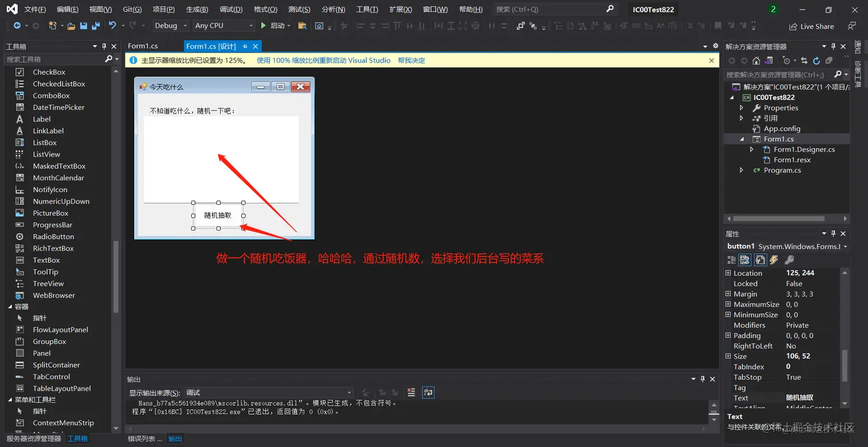Click the Live Share button
This screenshot has height=447, width=868.
(x=811, y=26)
